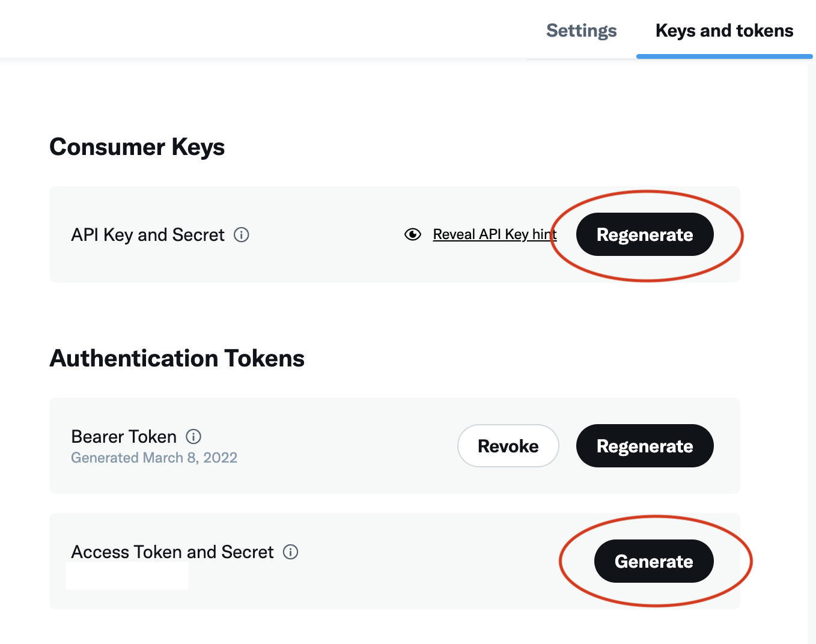Screen dimensions: 816x644
Task: Click the Bearer Token label text
Action: [124, 437]
